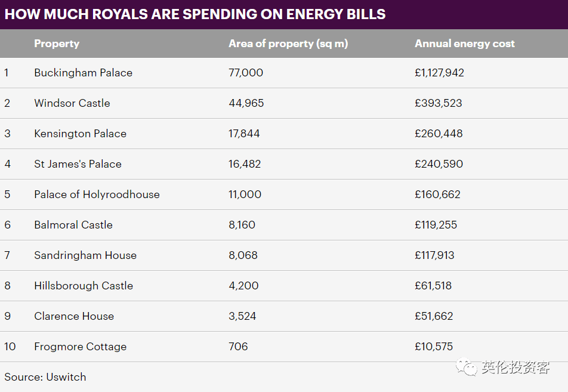Click the Property column header
The width and height of the screenshot is (568, 392).
click(x=57, y=44)
